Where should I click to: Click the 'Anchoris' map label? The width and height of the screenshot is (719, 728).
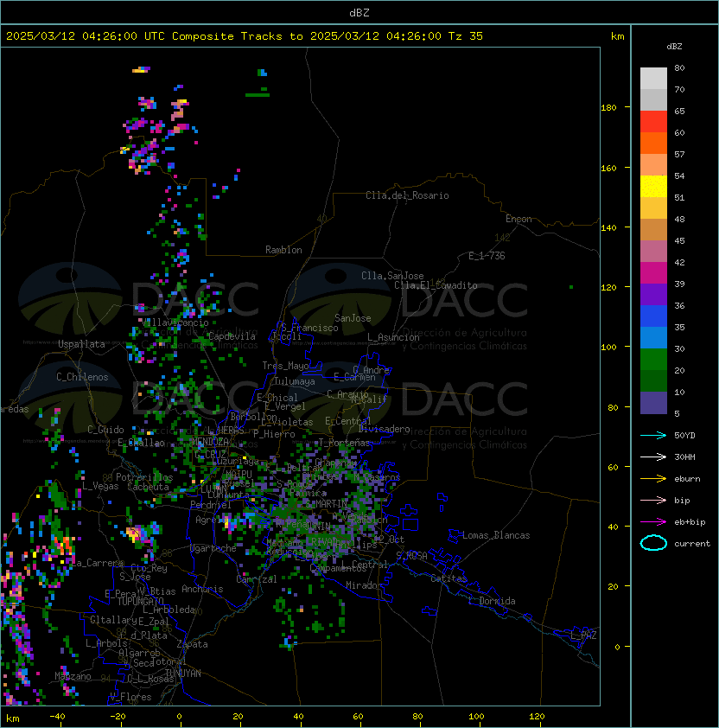pos(202,589)
